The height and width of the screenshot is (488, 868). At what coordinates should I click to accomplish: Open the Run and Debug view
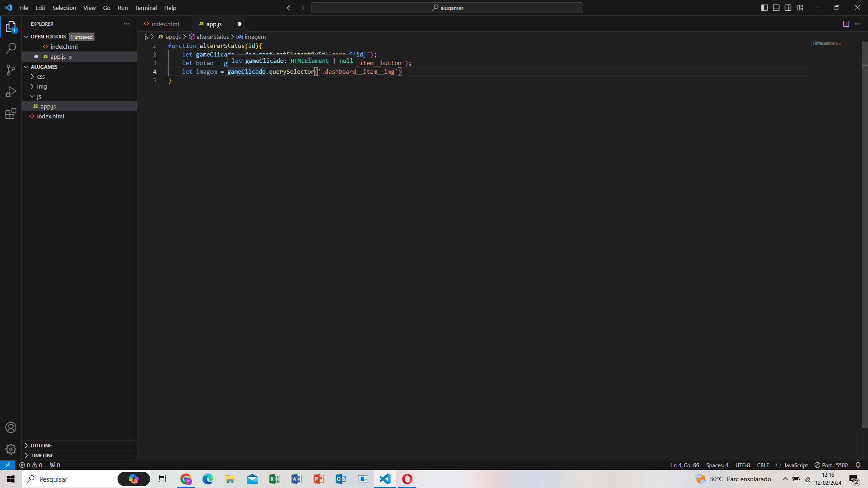[11, 92]
